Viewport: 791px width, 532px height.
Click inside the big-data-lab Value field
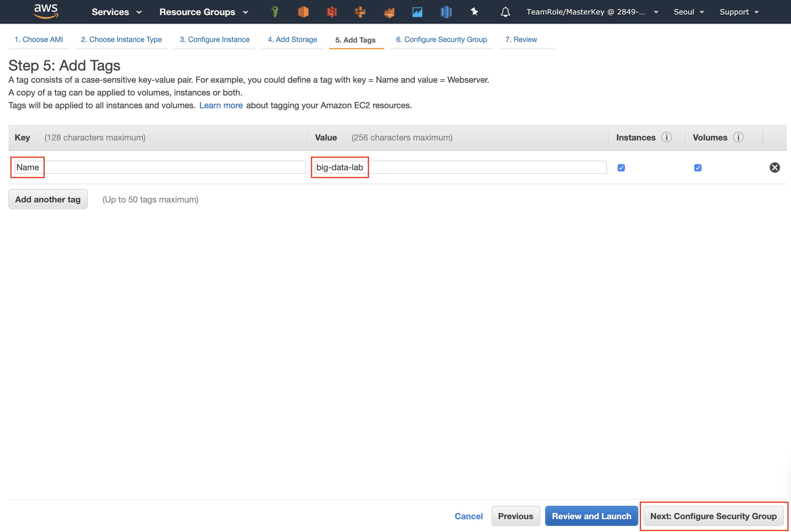tap(458, 167)
